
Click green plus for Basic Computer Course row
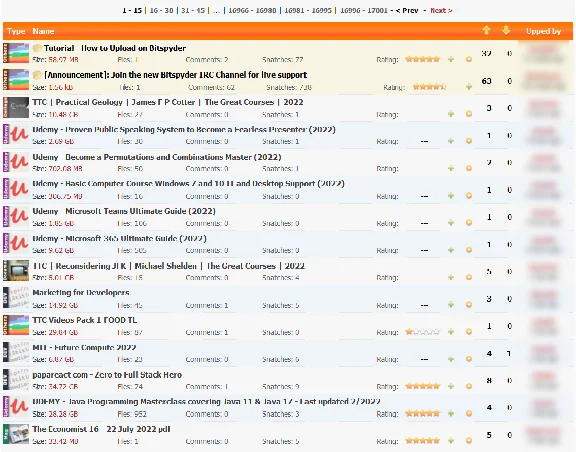(451, 196)
